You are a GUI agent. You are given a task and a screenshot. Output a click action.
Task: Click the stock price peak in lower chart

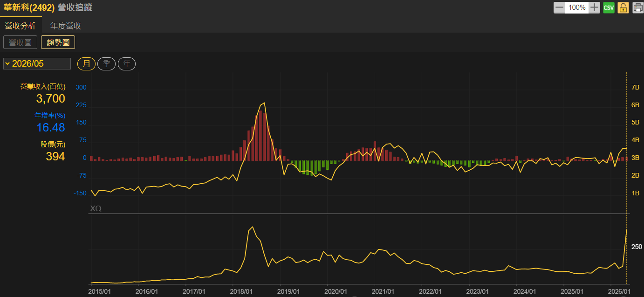click(252, 227)
